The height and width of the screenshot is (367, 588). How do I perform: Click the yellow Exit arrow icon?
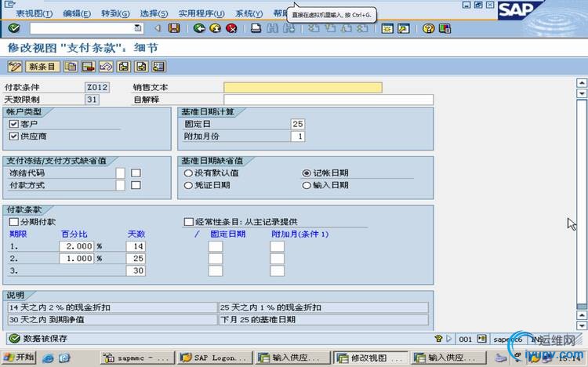216,28
